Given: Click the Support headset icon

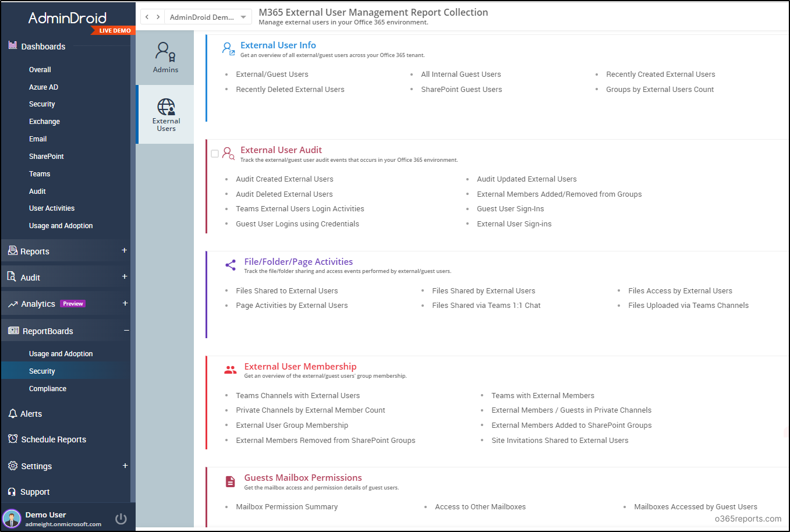Looking at the screenshot, I should 12,492.
